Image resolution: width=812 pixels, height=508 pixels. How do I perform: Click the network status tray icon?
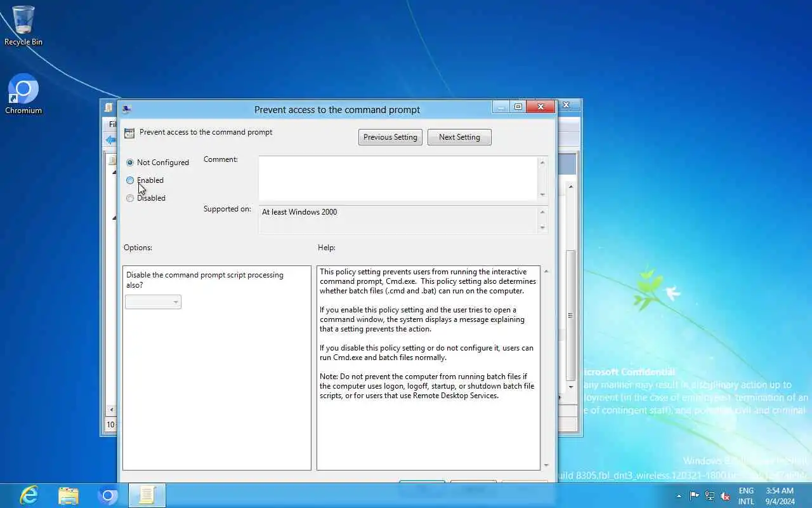pos(710,496)
